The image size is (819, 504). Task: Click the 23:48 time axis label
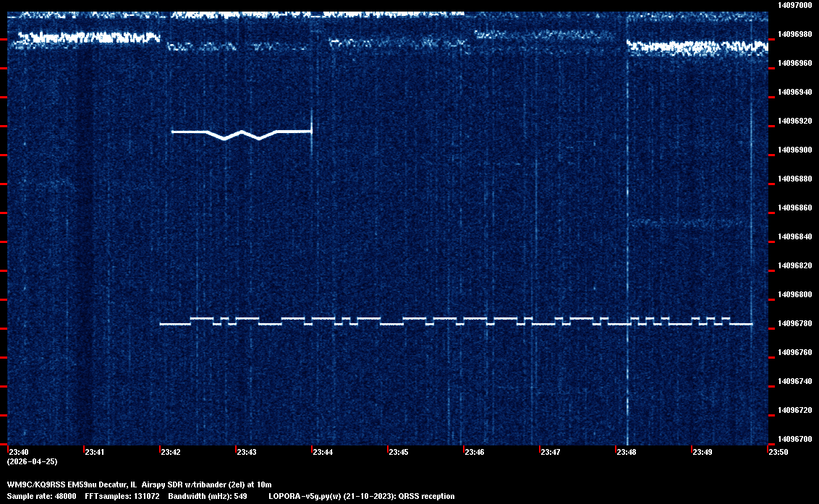click(x=626, y=453)
